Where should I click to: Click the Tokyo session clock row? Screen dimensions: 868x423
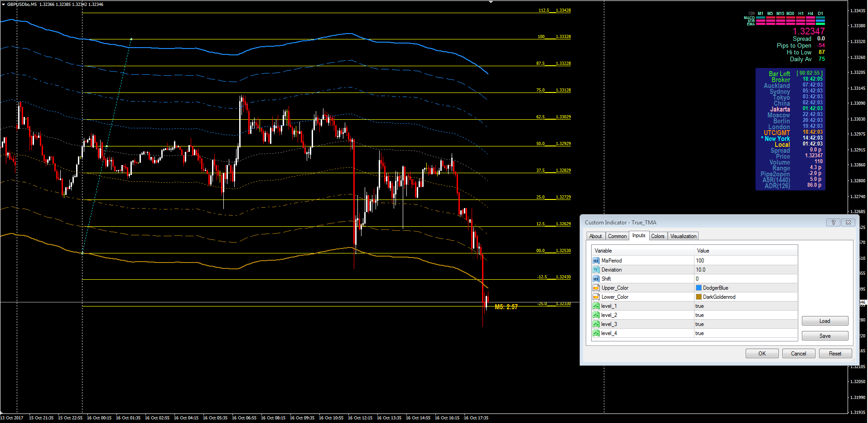(x=797, y=97)
